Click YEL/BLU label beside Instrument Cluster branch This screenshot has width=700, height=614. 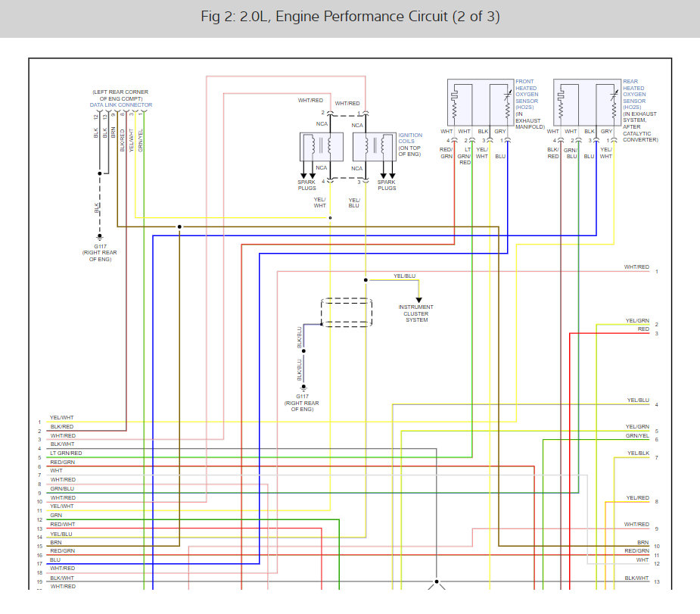coord(404,276)
